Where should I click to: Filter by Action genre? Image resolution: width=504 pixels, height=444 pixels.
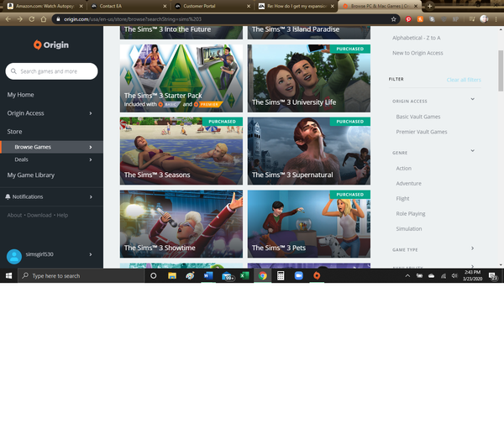[x=404, y=169]
